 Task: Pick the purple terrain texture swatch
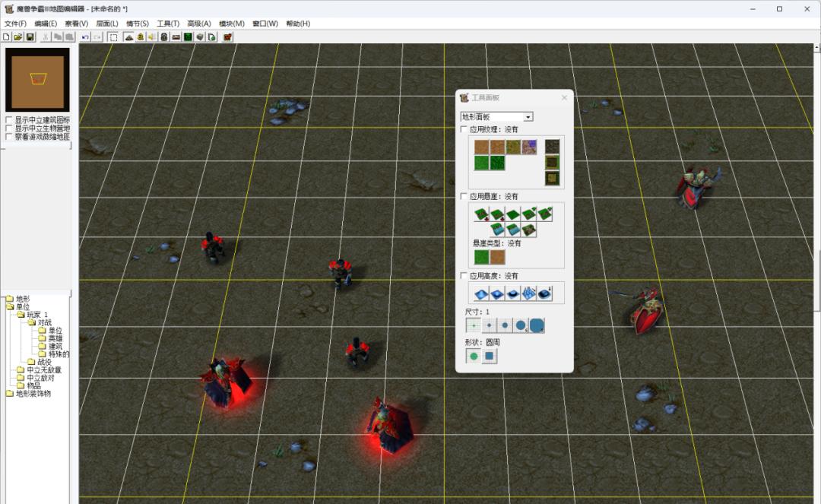click(529, 146)
